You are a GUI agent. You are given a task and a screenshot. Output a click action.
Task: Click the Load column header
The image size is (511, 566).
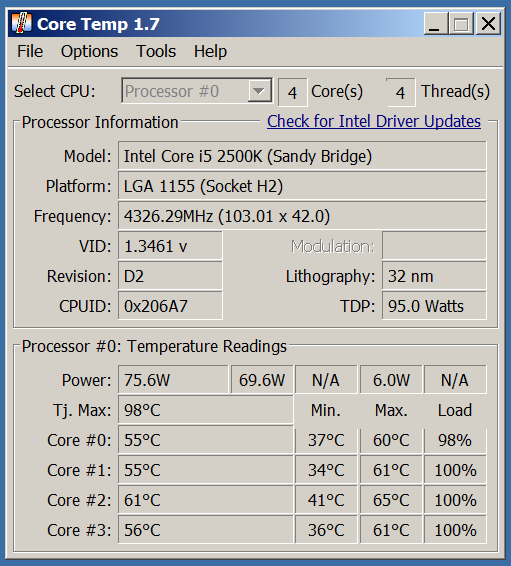click(x=455, y=410)
